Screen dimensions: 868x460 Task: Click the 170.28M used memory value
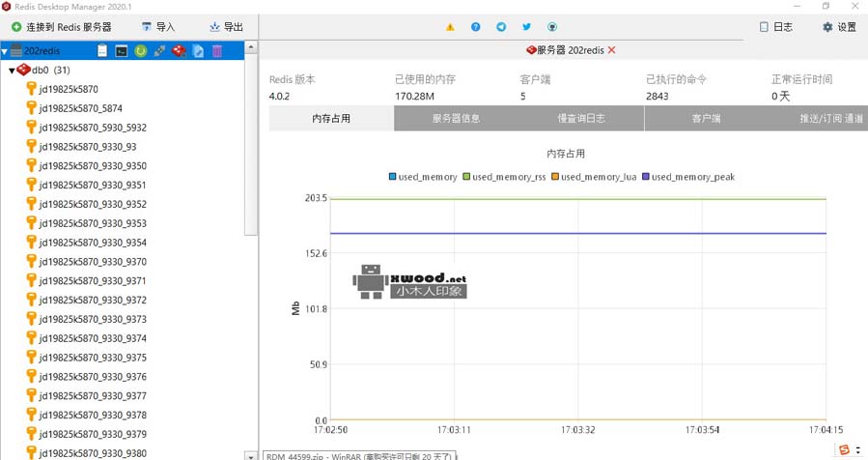[414, 97]
